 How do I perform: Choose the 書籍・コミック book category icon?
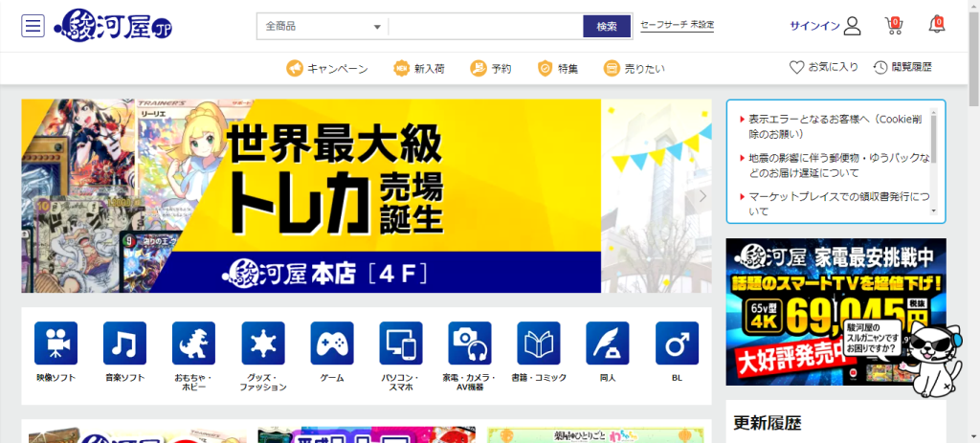pyautogui.click(x=538, y=343)
